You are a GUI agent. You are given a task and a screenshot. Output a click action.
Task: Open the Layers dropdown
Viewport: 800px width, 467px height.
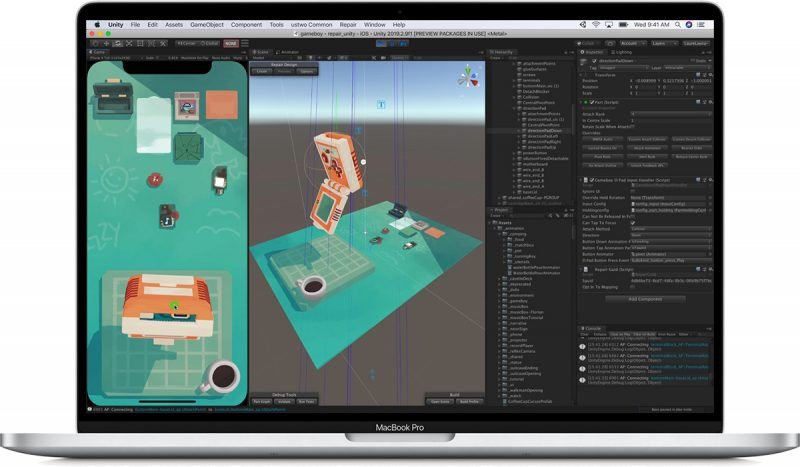[664, 44]
